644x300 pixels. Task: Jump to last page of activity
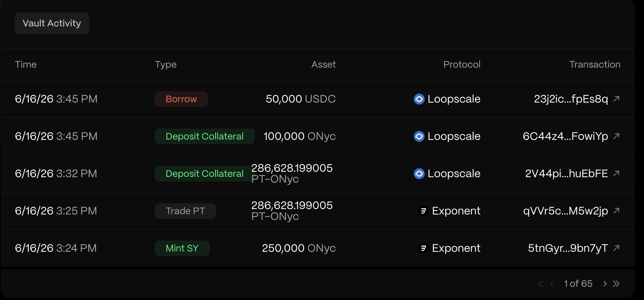616,284
